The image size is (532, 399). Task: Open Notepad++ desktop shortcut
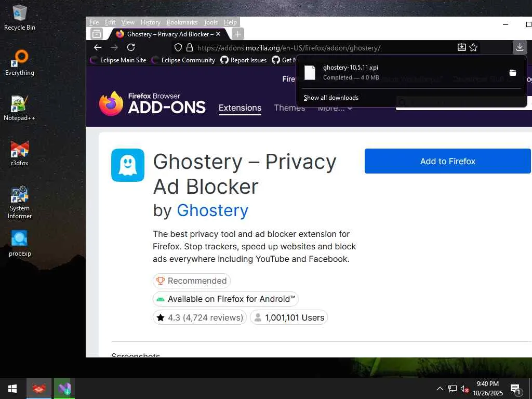click(x=19, y=109)
